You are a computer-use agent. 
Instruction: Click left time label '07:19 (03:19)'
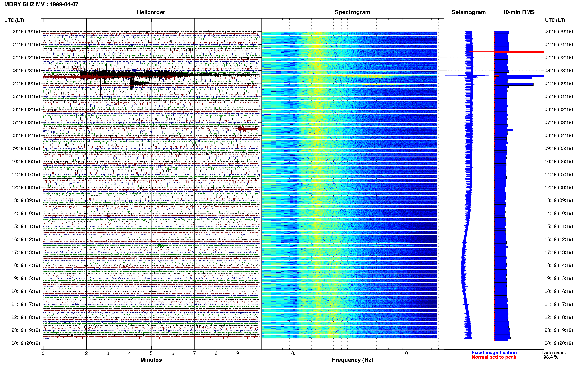(26, 122)
